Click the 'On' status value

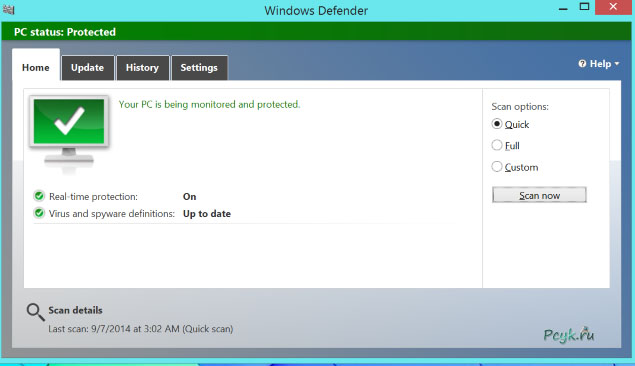(190, 197)
